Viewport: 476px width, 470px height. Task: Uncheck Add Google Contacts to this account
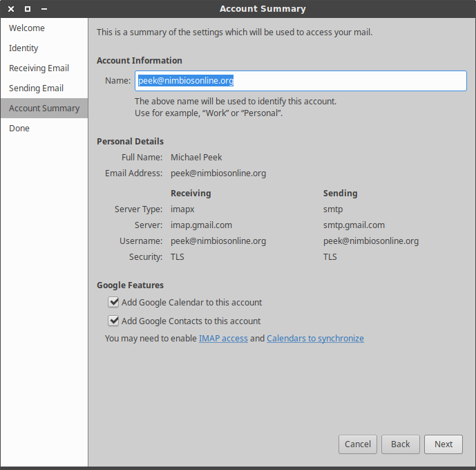pyautogui.click(x=113, y=321)
